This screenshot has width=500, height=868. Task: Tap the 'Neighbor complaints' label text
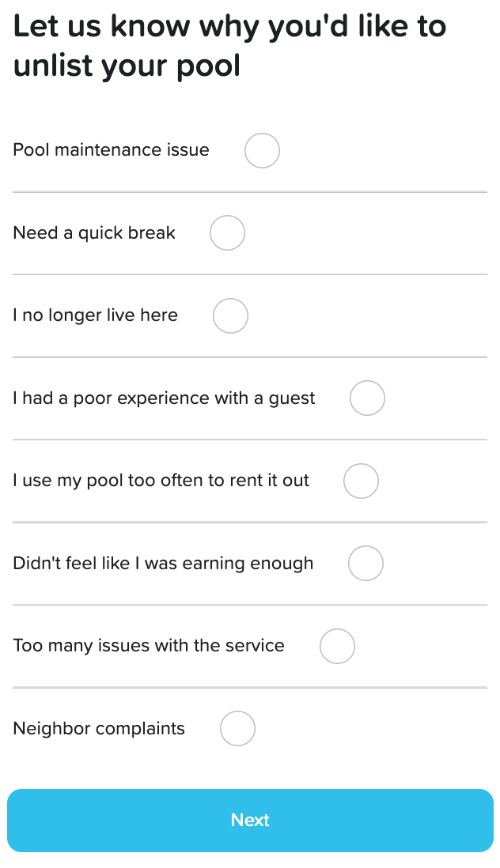(99, 729)
